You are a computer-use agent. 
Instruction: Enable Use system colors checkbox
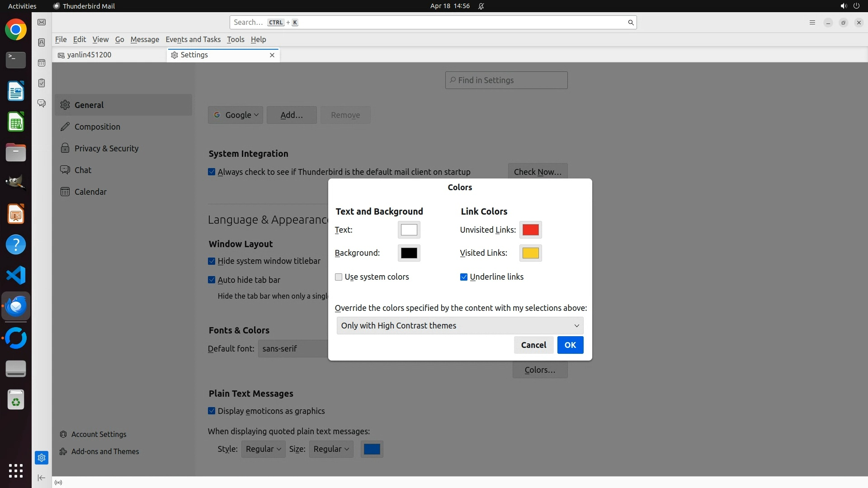339,277
